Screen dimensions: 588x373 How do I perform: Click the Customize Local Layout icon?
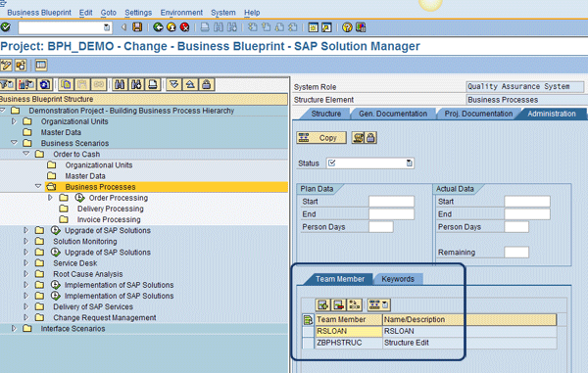click(x=361, y=27)
